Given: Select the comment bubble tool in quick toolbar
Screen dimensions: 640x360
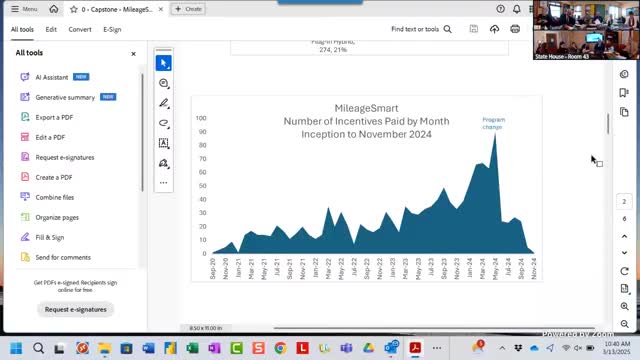Looking at the screenshot, I should click(164, 83).
